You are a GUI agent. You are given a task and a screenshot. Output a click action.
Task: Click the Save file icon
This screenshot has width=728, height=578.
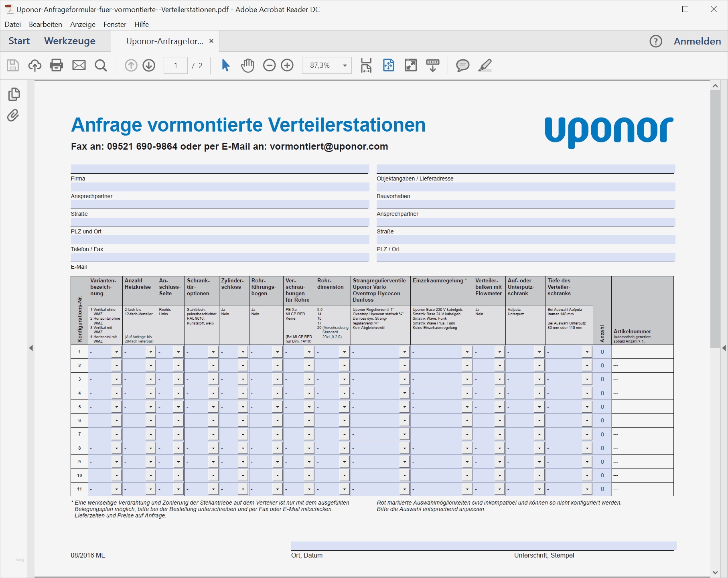pyautogui.click(x=13, y=65)
